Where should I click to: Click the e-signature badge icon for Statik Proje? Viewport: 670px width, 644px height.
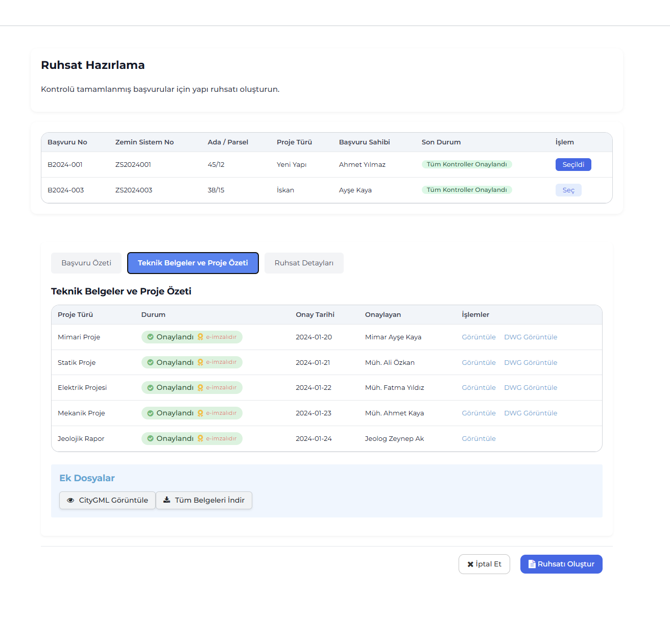click(x=201, y=362)
